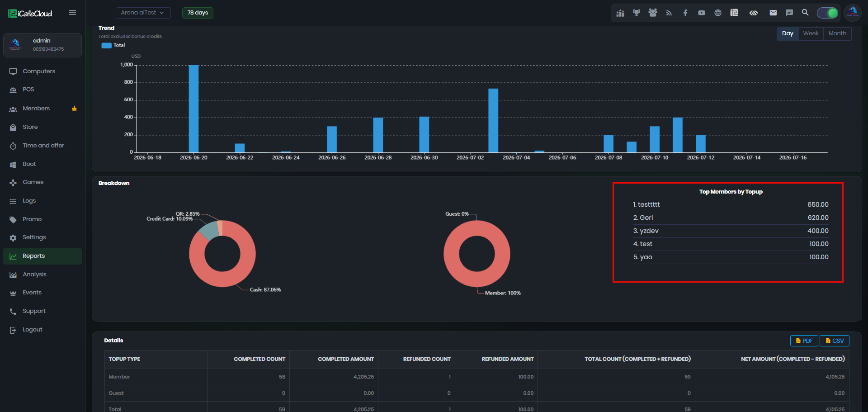Click the mail envelope icon

click(x=773, y=13)
